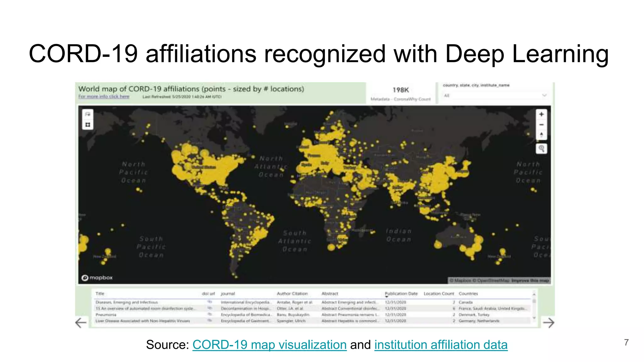Sort table by Location Count column header
Viewport: 644px width, 362px height.
(x=439, y=293)
